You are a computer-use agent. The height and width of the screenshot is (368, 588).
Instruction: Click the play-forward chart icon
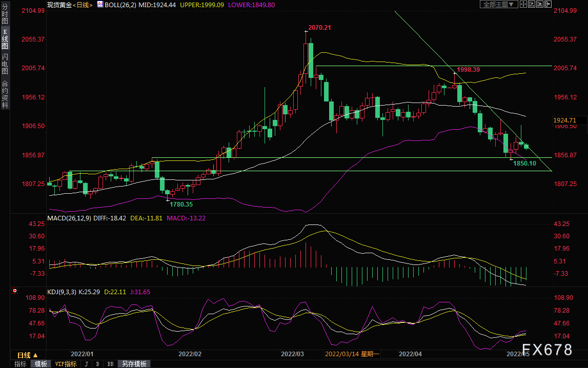tap(540, 4)
